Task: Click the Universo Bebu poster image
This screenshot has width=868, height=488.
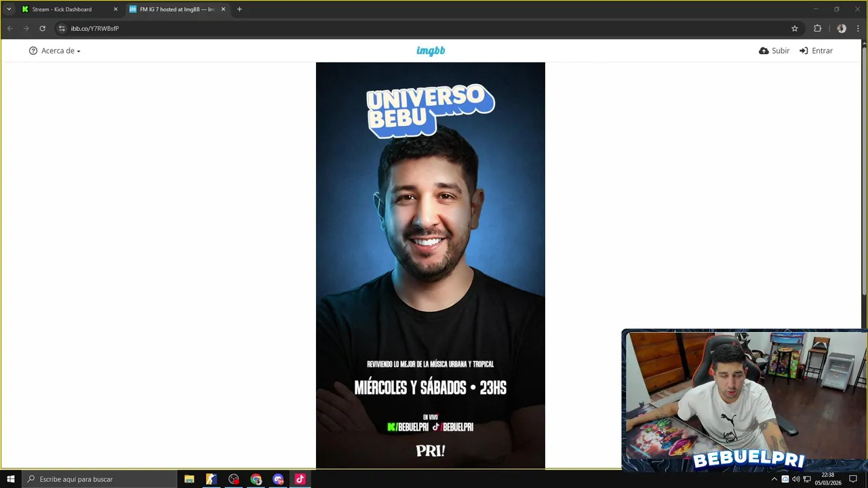Action: [431, 265]
